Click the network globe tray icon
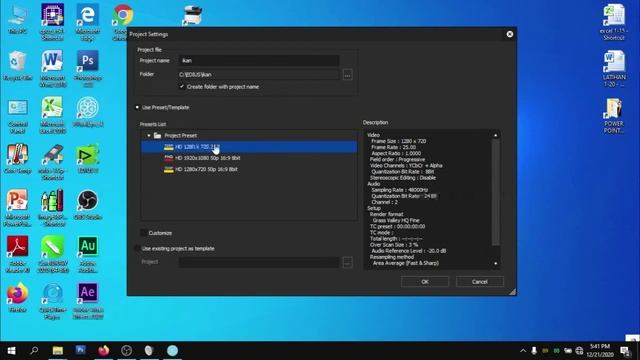The image size is (640, 360). click(x=579, y=351)
